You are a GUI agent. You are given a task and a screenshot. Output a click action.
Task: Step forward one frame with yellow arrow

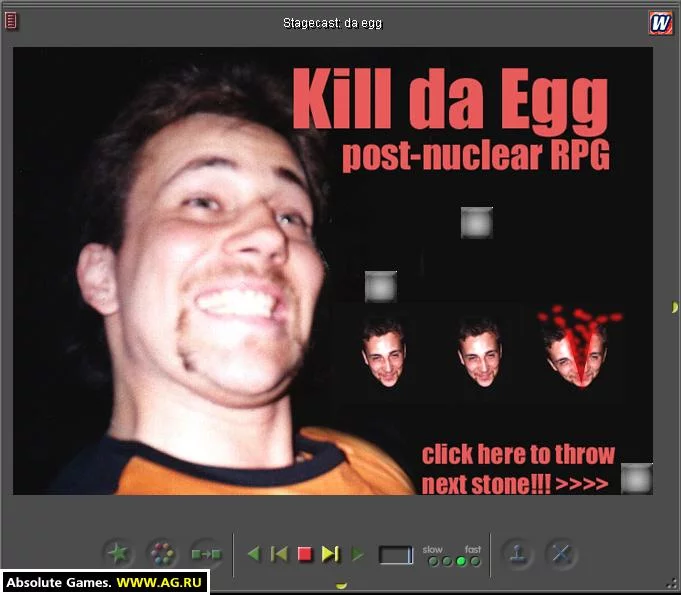(x=330, y=554)
